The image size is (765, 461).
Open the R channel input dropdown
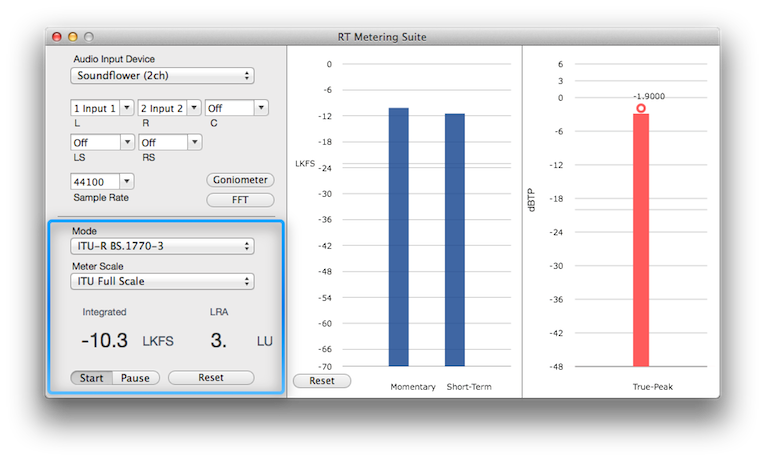194,108
